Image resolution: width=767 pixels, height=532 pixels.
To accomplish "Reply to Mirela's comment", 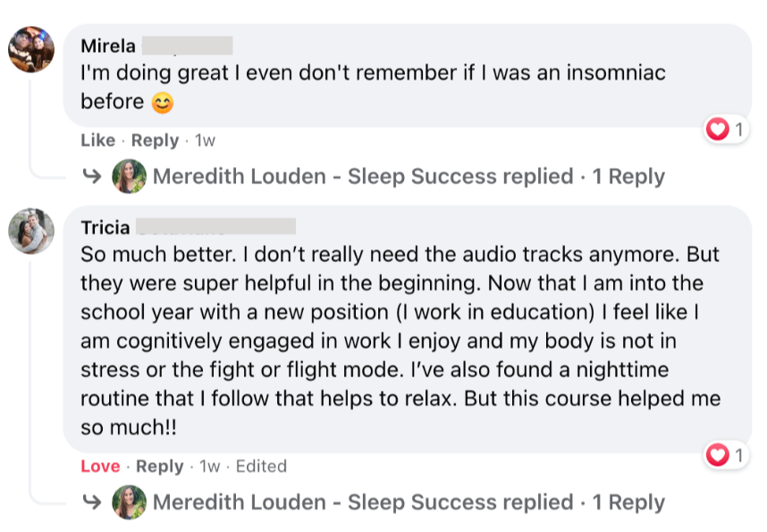I will pos(155,140).
